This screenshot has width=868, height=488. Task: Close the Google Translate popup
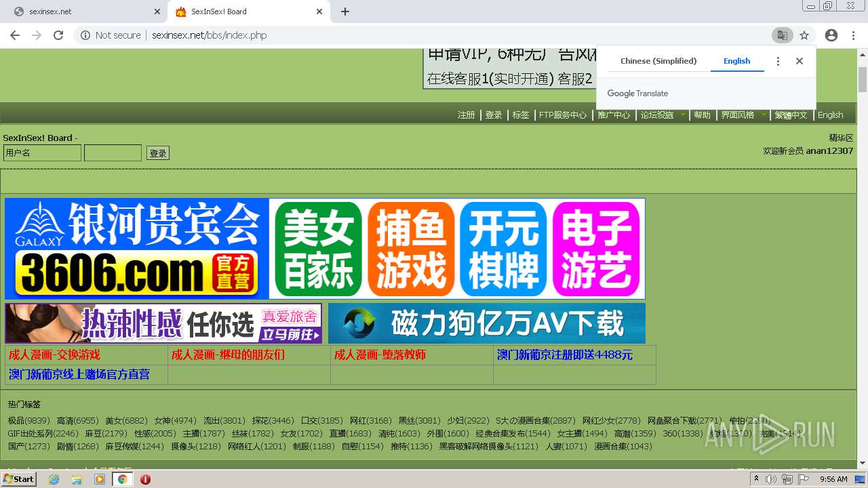[x=800, y=61]
